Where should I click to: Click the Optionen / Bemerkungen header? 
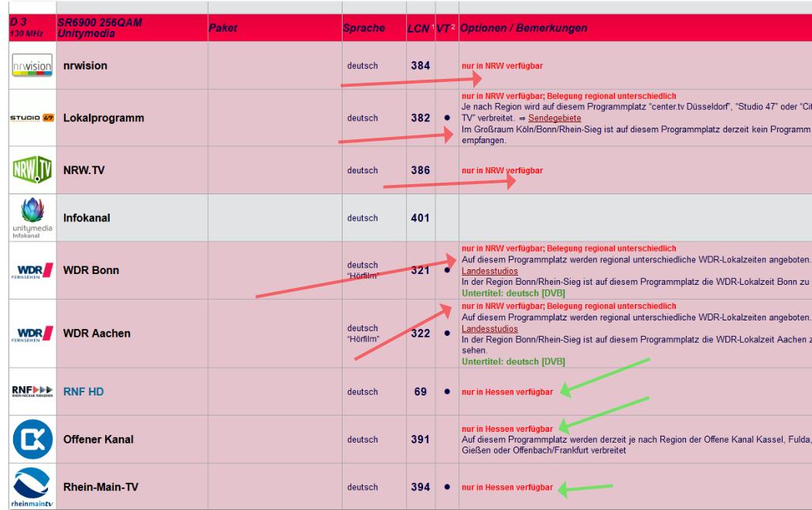point(524,29)
